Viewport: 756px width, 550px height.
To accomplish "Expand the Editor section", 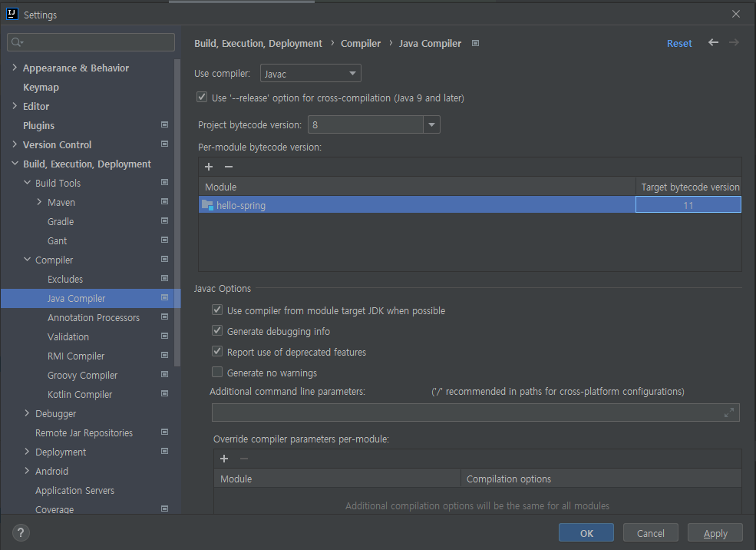I will pos(15,106).
